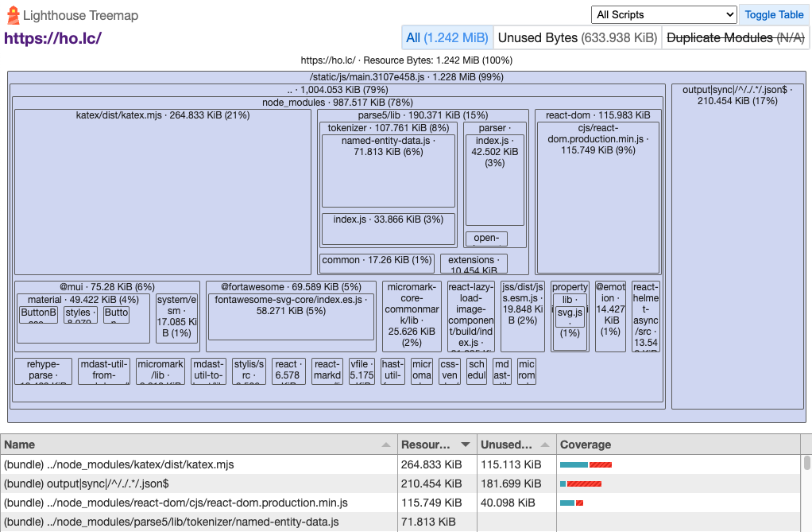
Task: Click the Resource Bytes sort arrow
Action: [467, 445]
